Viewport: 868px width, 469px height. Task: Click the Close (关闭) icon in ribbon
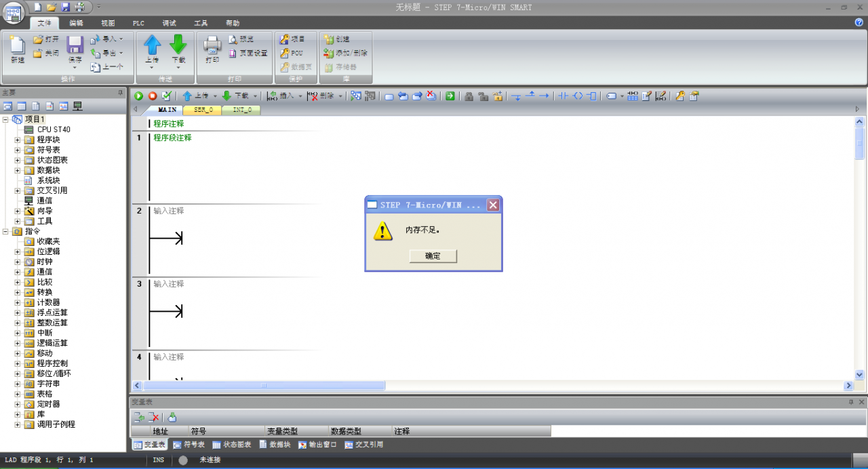pos(39,53)
